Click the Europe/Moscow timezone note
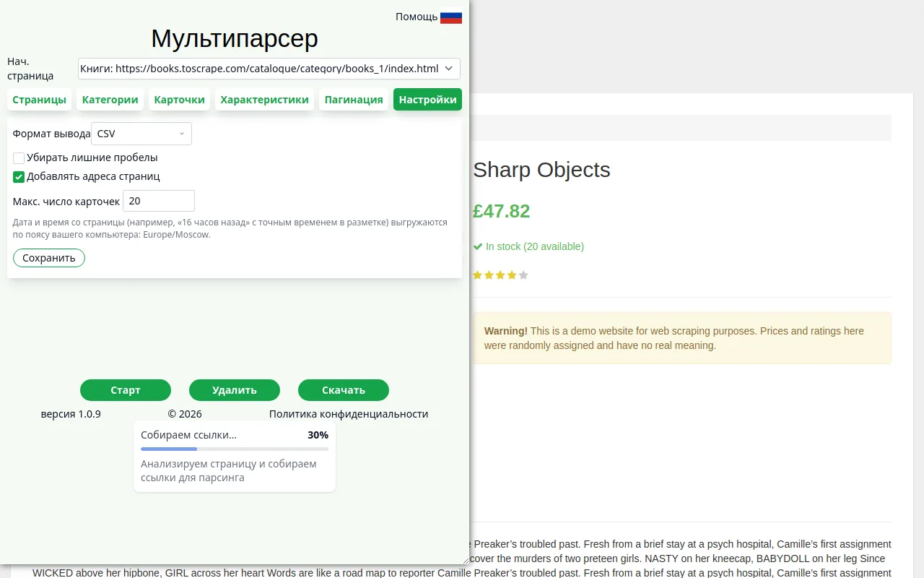924x578 pixels. coord(230,228)
